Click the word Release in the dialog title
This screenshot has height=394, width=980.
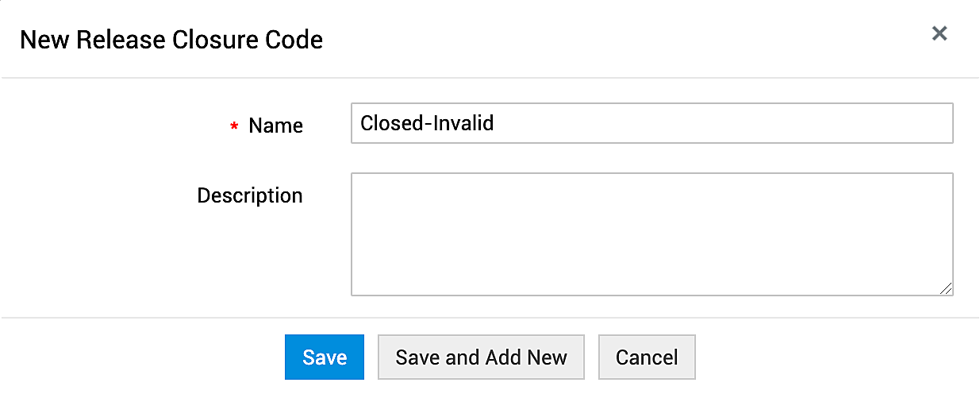coord(108,40)
